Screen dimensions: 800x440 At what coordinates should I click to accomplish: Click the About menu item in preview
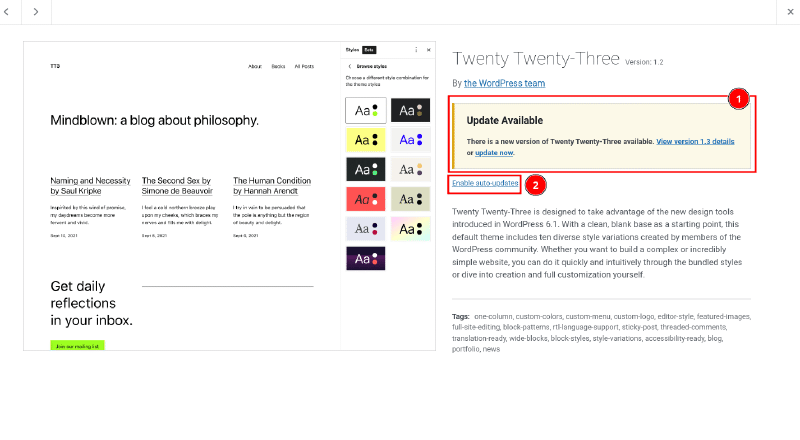coord(254,67)
